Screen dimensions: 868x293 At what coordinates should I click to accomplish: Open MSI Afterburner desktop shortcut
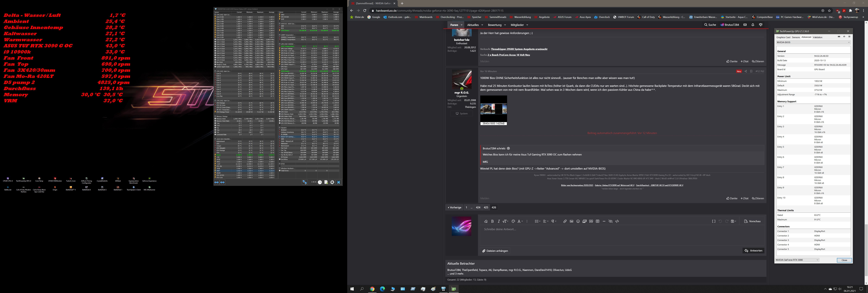point(149,188)
